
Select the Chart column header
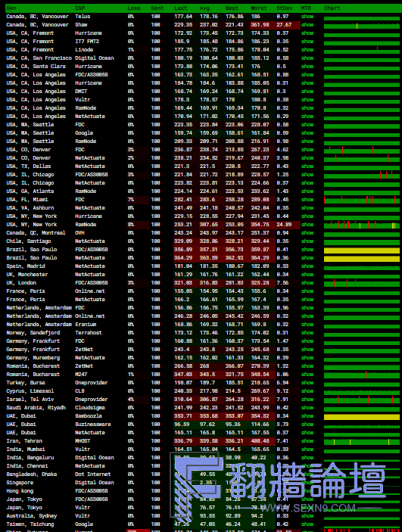point(332,8)
